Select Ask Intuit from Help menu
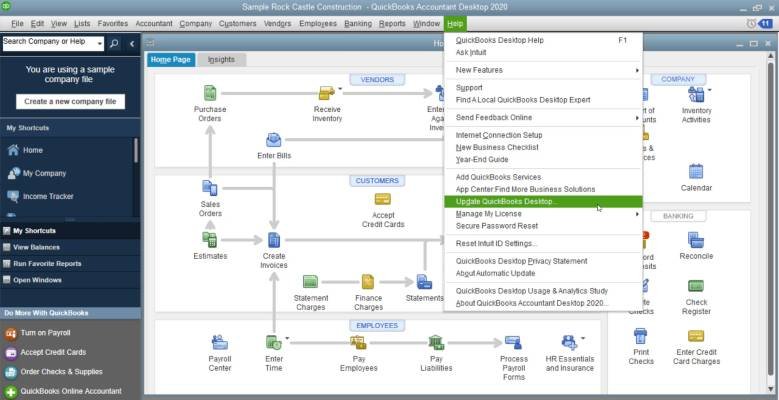This screenshot has width=779, height=400. click(543, 53)
